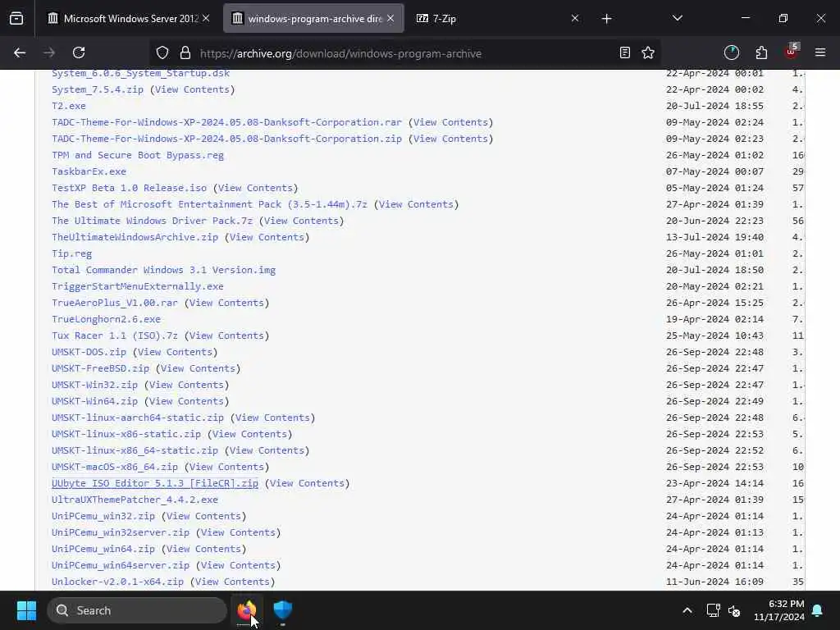Screen dimensions: 840x630
Task: Download Tux Racer 1.1 (ISO).7z
Action: click(x=115, y=336)
